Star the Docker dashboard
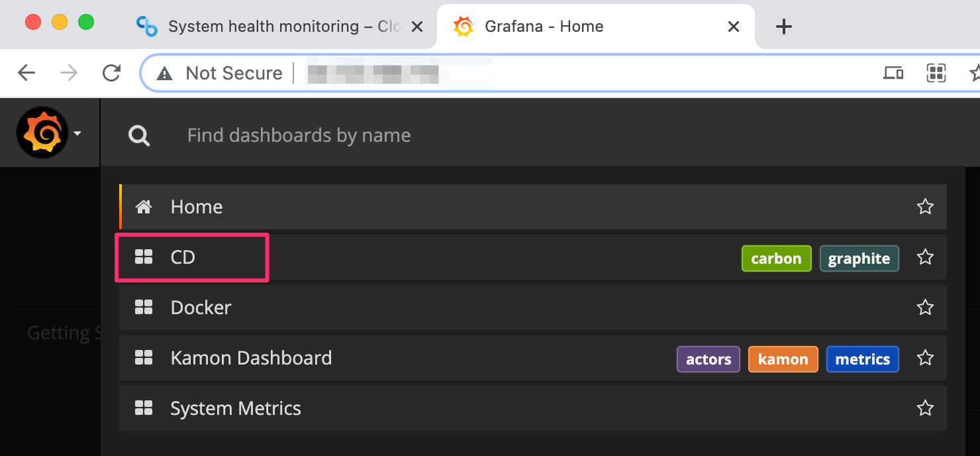The height and width of the screenshot is (456, 980). pos(925,308)
